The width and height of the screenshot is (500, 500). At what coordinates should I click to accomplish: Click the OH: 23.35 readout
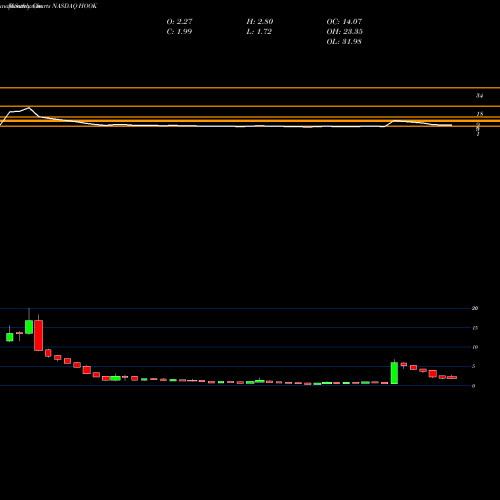tap(344, 31)
